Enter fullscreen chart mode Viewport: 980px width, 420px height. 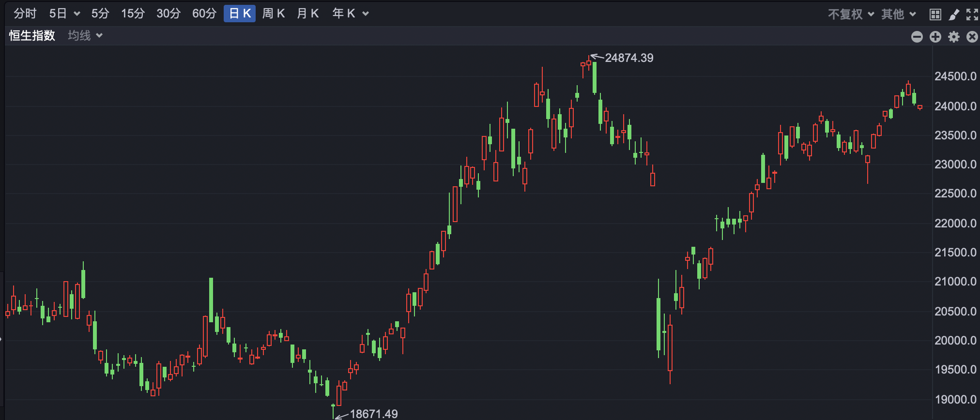pyautogui.click(x=972, y=15)
